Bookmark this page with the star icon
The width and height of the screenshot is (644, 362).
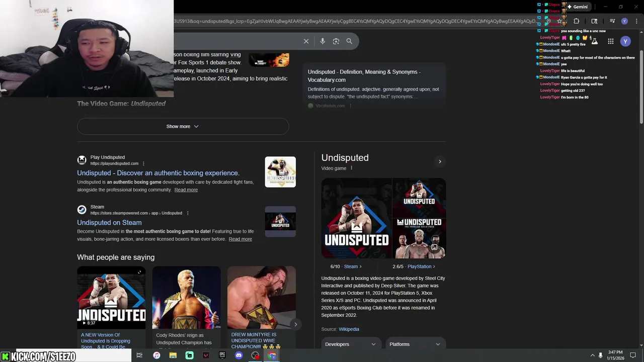(x=559, y=21)
